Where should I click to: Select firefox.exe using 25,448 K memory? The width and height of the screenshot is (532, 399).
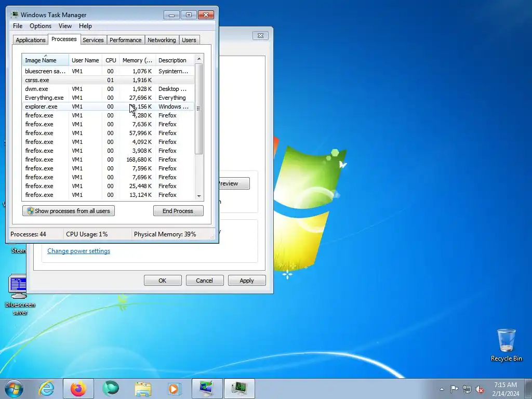click(109, 186)
